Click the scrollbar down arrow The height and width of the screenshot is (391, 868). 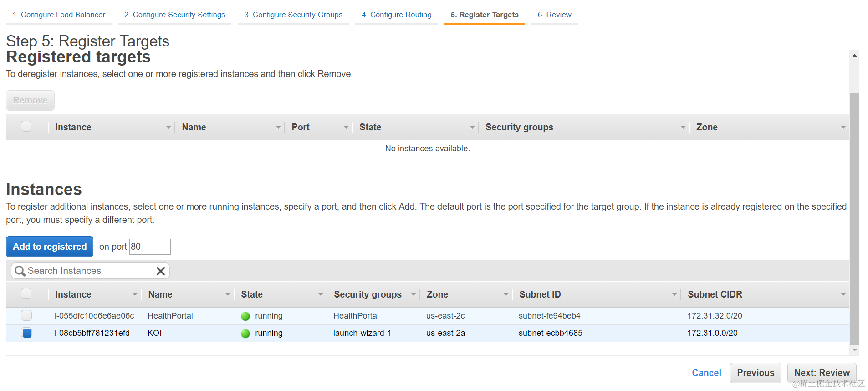click(854, 350)
